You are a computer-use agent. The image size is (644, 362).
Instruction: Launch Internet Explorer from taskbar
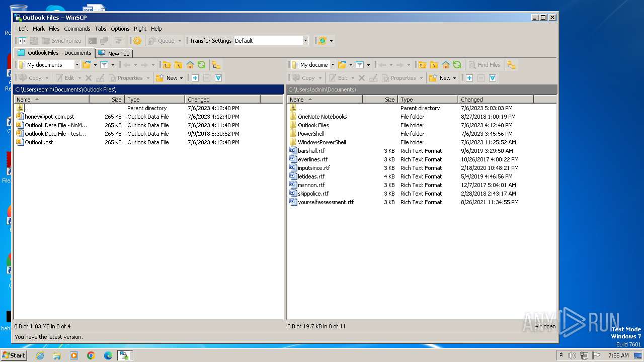(x=40, y=355)
